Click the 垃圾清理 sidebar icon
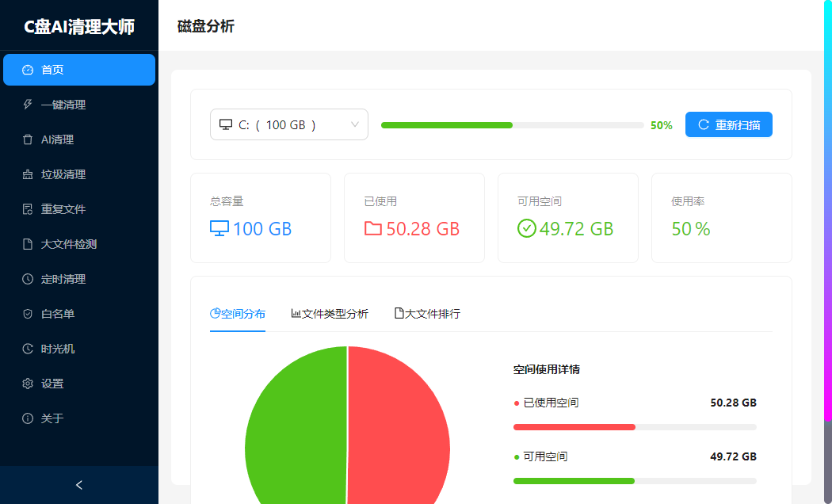 click(28, 174)
